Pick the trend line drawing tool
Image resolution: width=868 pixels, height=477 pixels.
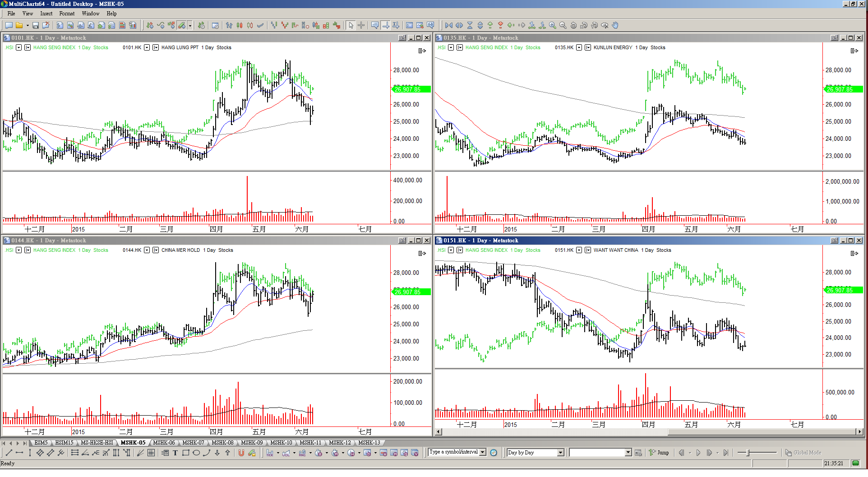pyautogui.click(x=9, y=453)
